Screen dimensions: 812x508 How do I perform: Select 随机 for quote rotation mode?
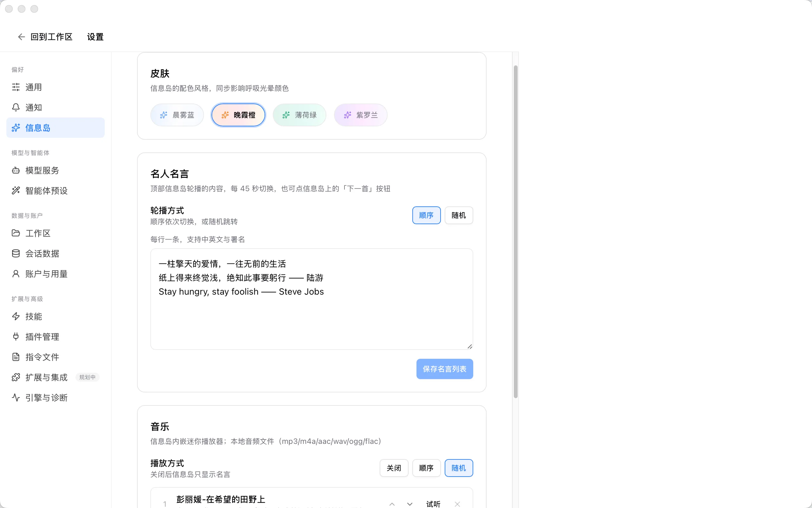tap(459, 215)
